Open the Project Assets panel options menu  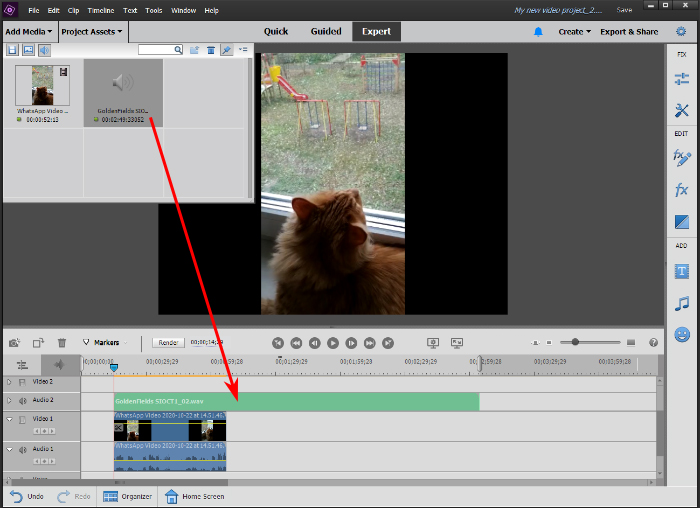click(243, 50)
